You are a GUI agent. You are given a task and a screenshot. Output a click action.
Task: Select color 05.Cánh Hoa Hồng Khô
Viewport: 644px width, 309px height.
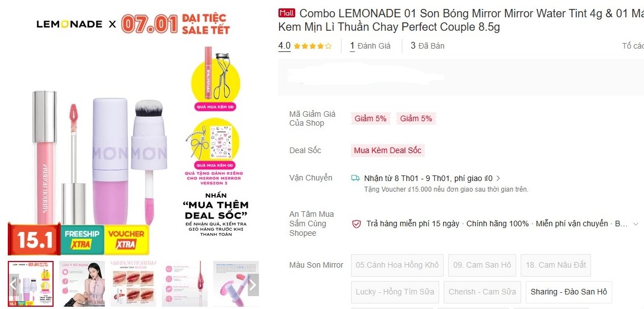pos(397,265)
